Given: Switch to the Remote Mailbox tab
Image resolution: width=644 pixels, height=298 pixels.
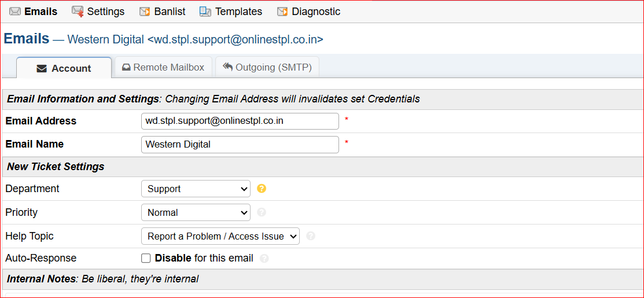Looking at the screenshot, I should (x=163, y=68).
